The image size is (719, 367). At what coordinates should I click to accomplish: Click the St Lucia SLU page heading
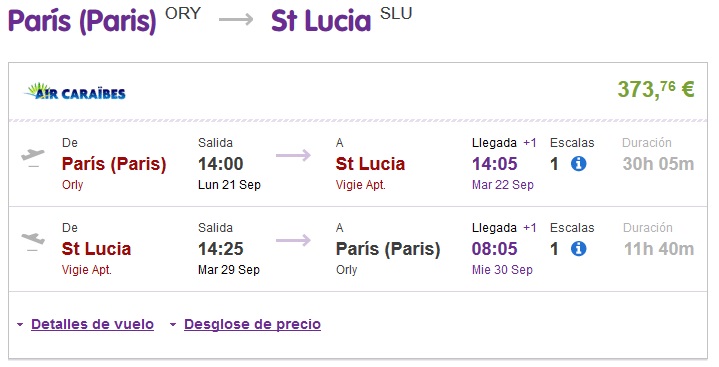click(x=342, y=20)
